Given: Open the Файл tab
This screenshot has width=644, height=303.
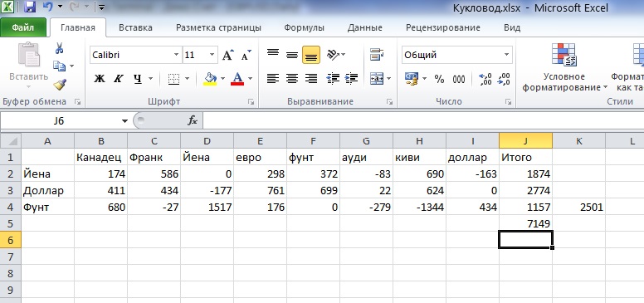Looking at the screenshot, I should click(x=23, y=28).
